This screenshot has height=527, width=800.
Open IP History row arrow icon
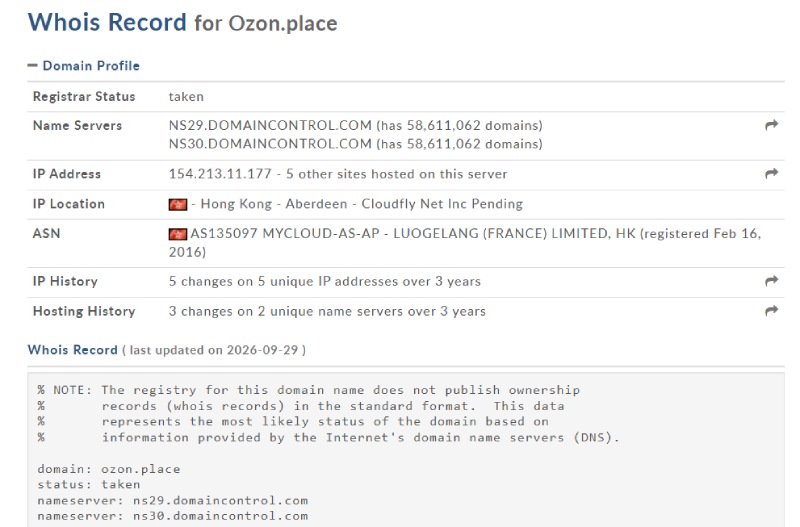click(771, 281)
